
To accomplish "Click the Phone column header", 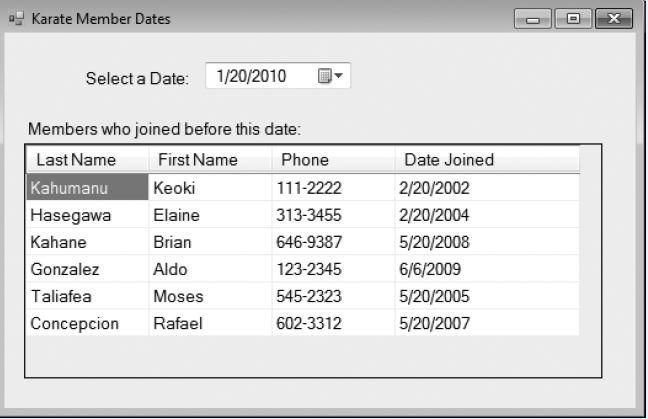I will tap(333, 160).
